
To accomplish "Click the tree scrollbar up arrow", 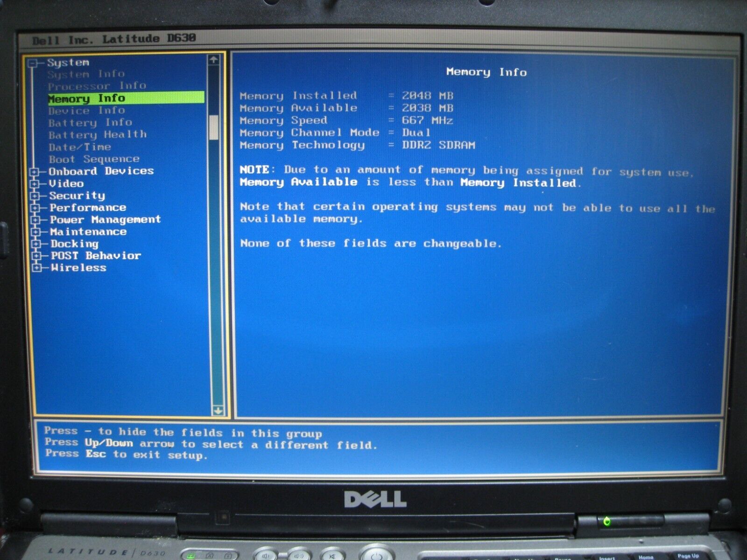I will (213, 60).
